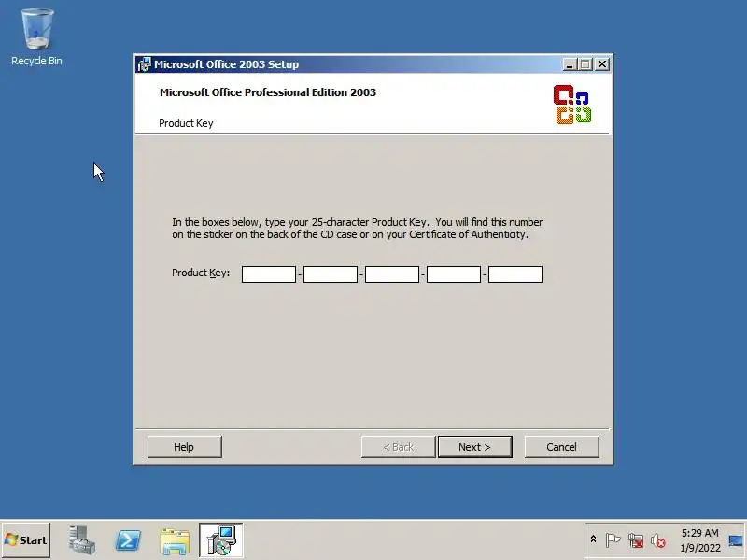Click the first Product Key box
The height and width of the screenshot is (560, 747).
[269, 274]
